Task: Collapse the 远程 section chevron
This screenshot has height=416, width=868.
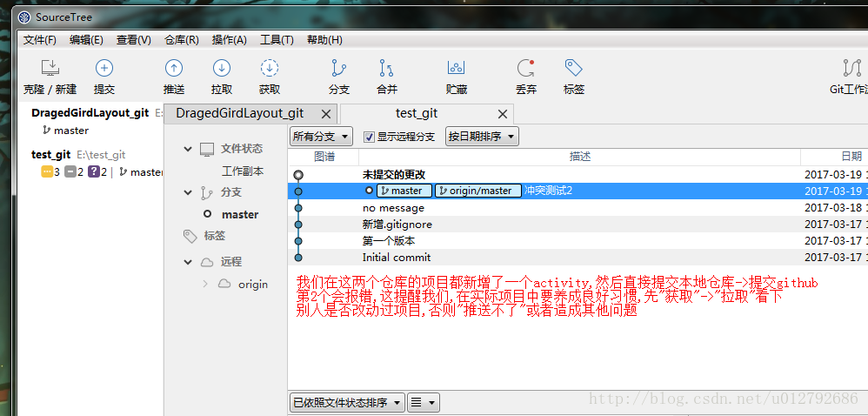Action: click(188, 262)
